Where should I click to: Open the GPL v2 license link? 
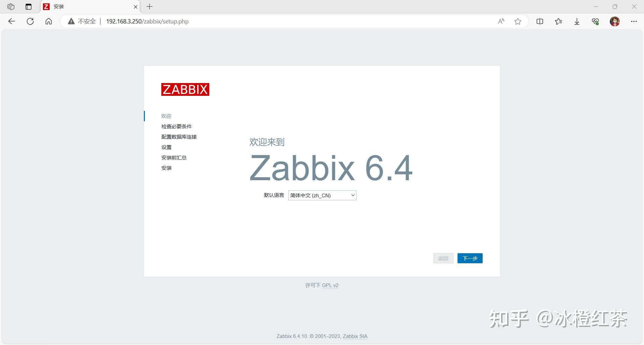pos(330,285)
